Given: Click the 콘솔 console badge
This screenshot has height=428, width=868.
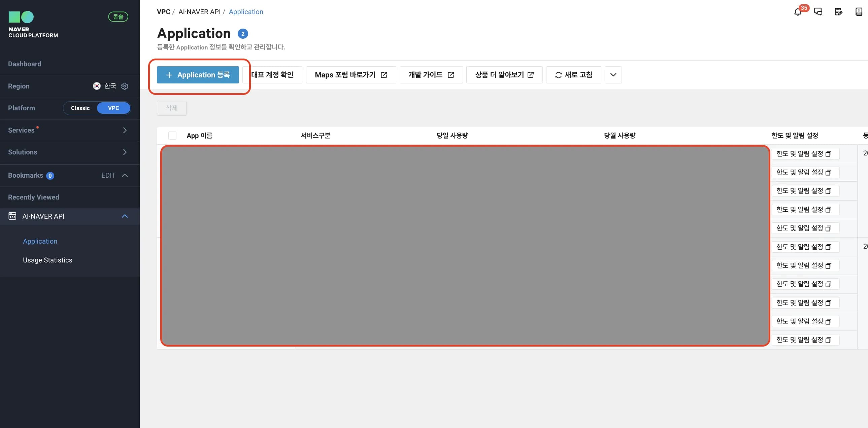Looking at the screenshot, I should 118,16.
